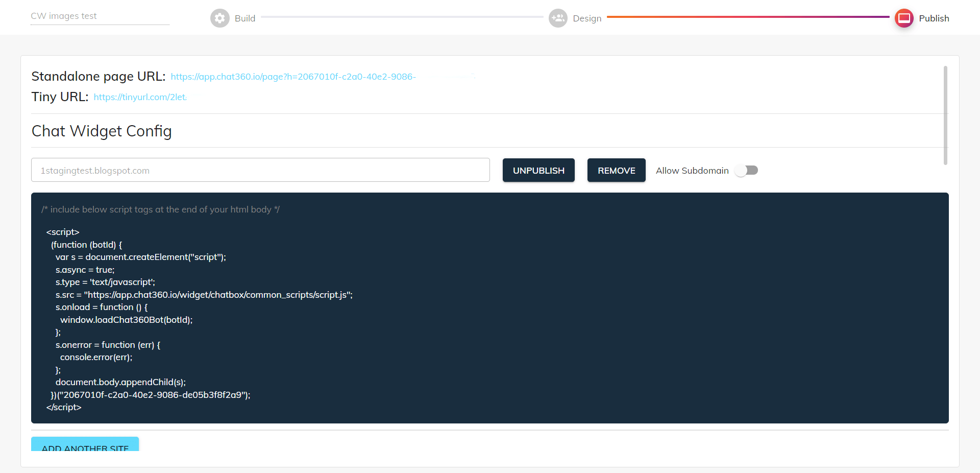Click the bot ID line in code
This screenshot has width=980, height=473.
click(x=151, y=395)
